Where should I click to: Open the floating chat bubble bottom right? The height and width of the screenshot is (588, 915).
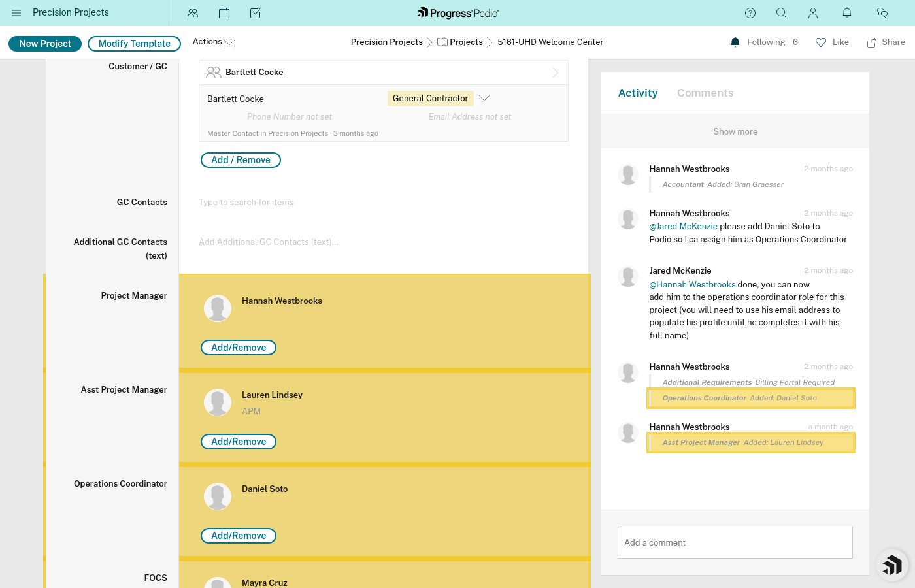pyautogui.click(x=891, y=564)
